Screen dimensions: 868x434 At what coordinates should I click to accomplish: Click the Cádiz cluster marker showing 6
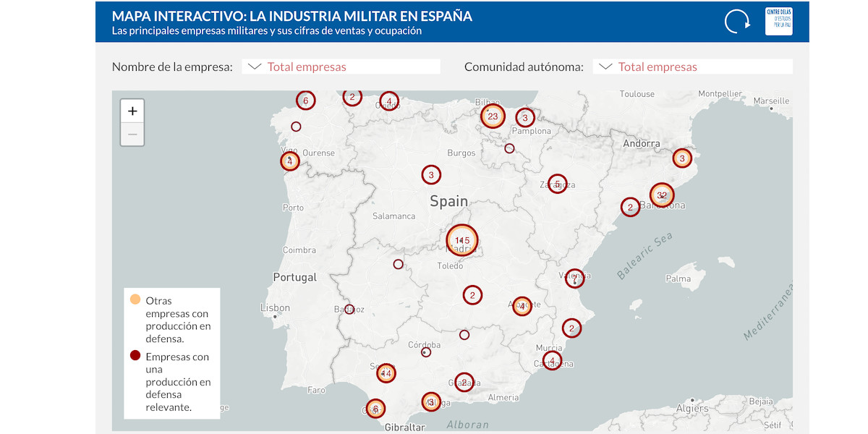click(375, 409)
